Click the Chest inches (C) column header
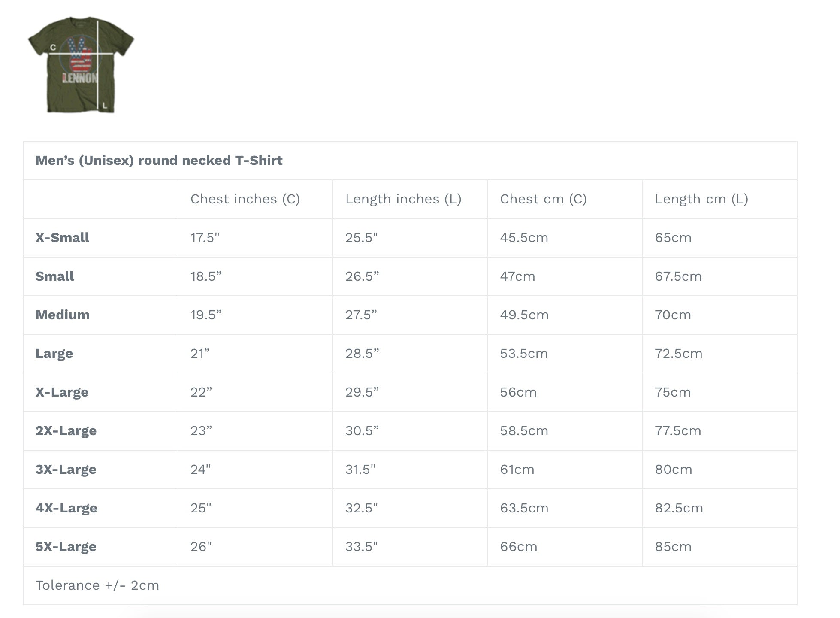Image resolution: width=840 pixels, height=618 pixels. pos(245,199)
